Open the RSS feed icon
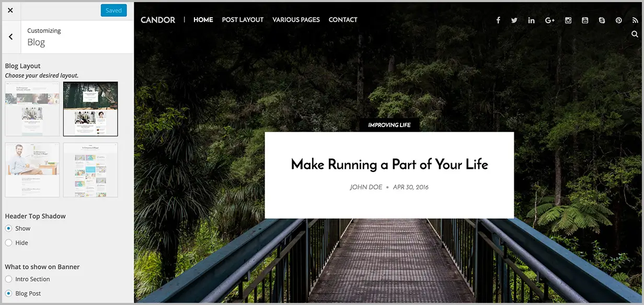The image size is (644, 305). click(635, 20)
